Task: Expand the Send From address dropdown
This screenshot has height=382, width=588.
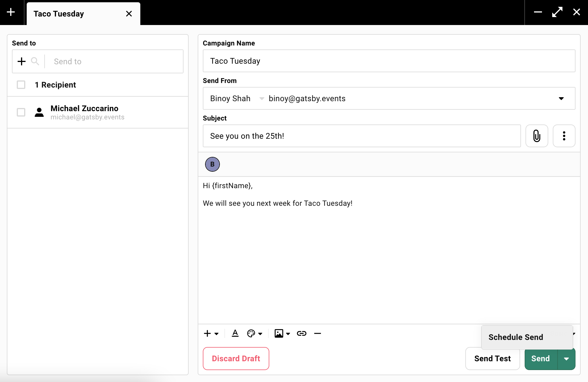Action: tap(561, 98)
